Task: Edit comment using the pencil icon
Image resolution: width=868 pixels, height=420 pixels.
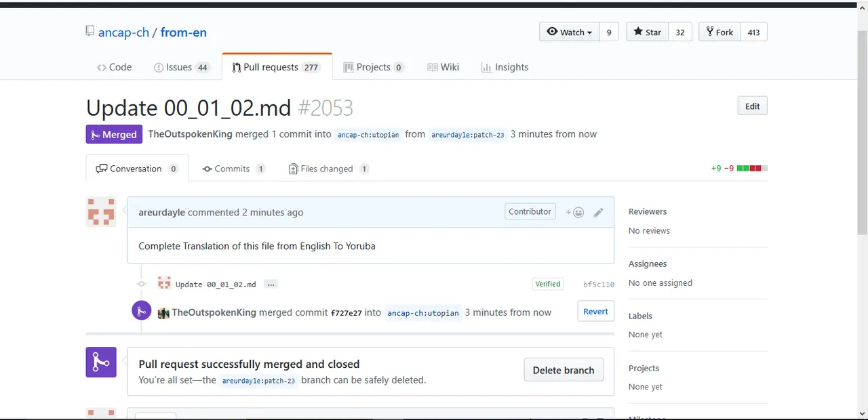Action: click(x=598, y=212)
